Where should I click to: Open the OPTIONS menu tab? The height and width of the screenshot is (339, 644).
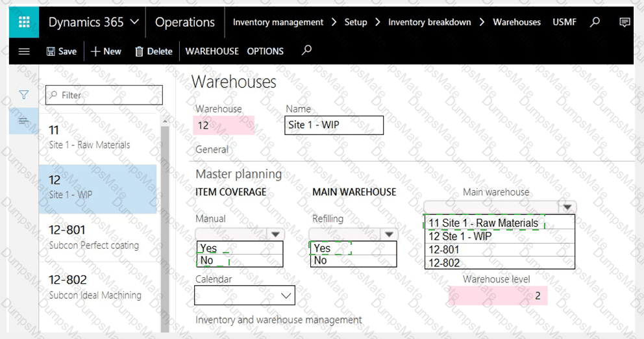tap(265, 51)
